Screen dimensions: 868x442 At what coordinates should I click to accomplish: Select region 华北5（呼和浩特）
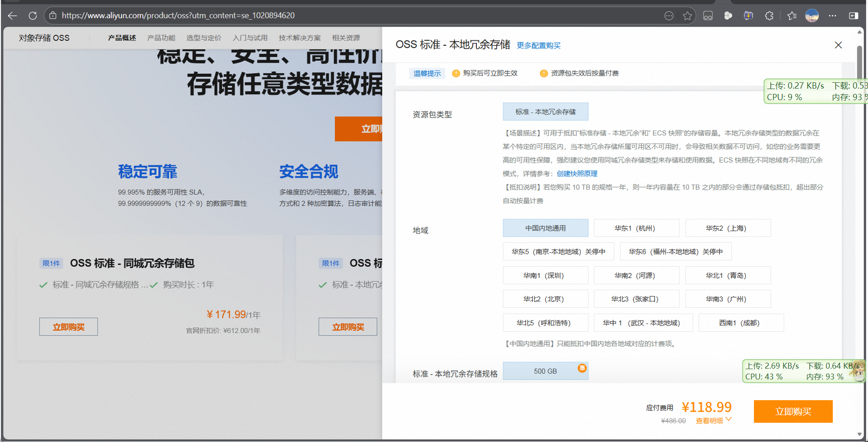point(546,323)
